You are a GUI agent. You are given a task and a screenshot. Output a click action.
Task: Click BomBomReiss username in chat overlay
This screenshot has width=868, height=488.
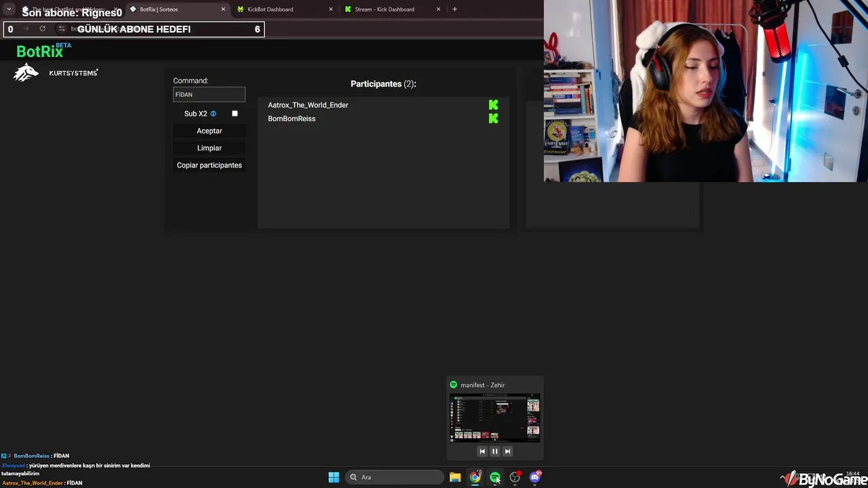tap(31, 456)
